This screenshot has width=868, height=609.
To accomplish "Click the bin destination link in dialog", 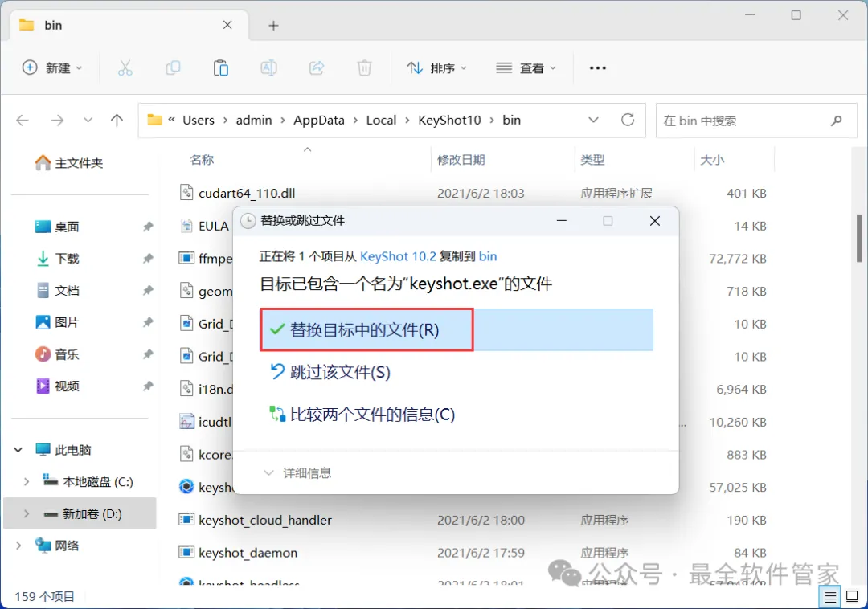I will (x=488, y=256).
